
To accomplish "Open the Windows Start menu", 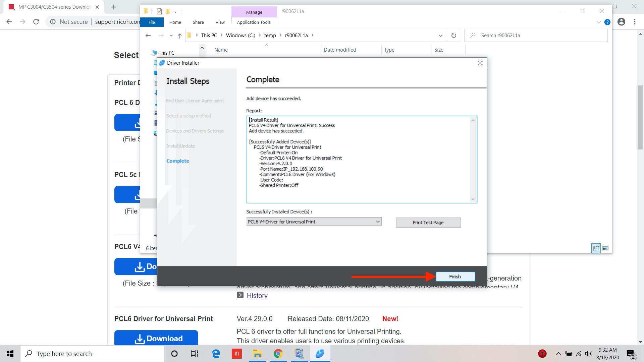I will coord(10,354).
